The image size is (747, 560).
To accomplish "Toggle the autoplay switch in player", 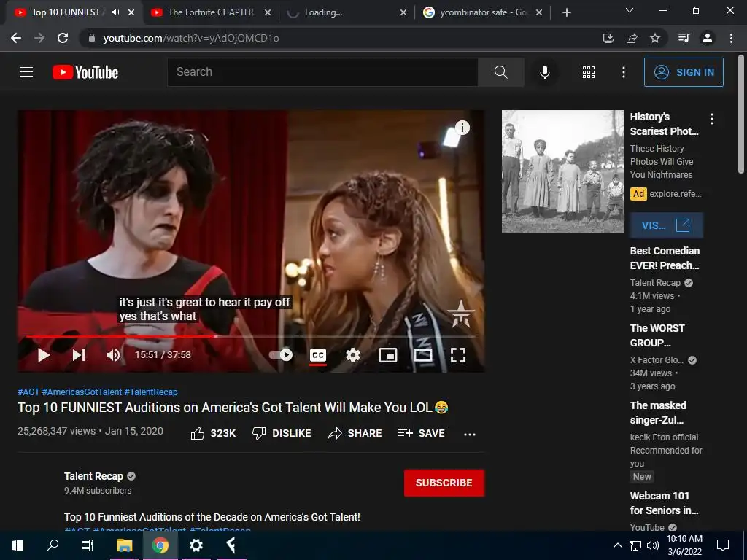I will pos(281,355).
